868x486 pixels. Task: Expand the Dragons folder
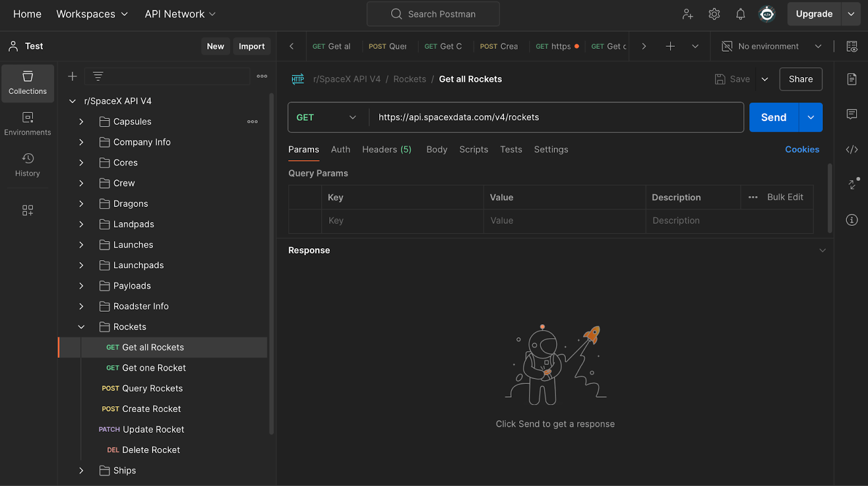(x=81, y=204)
